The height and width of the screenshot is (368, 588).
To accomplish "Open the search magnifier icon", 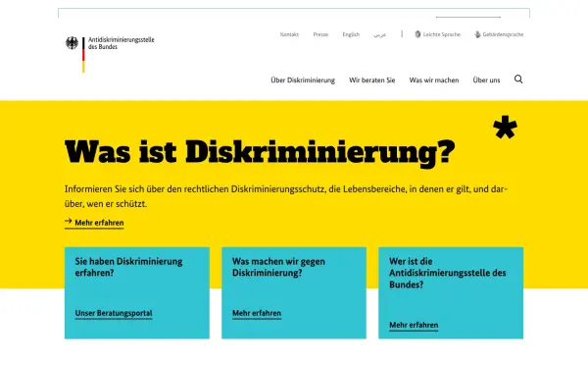I will pyautogui.click(x=518, y=79).
